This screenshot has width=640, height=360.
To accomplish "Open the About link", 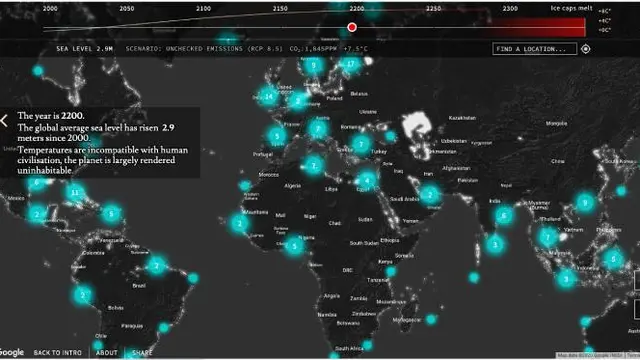I will click(107, 353).
